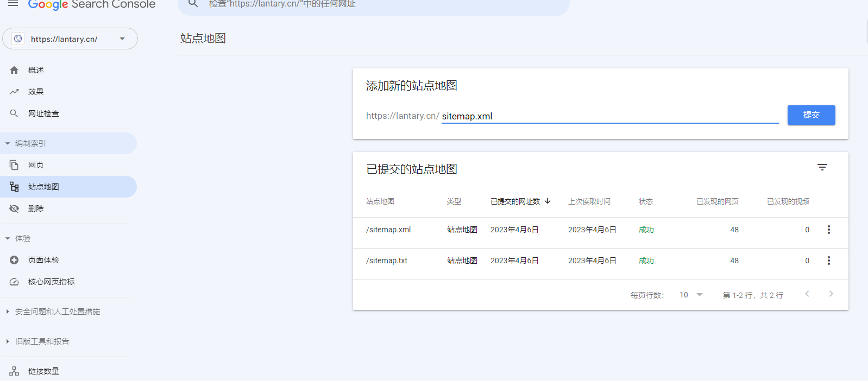Viewport: 868px width, 381px height.
Task: Click the blue 提交 submit button
Action: click(811, 115)
